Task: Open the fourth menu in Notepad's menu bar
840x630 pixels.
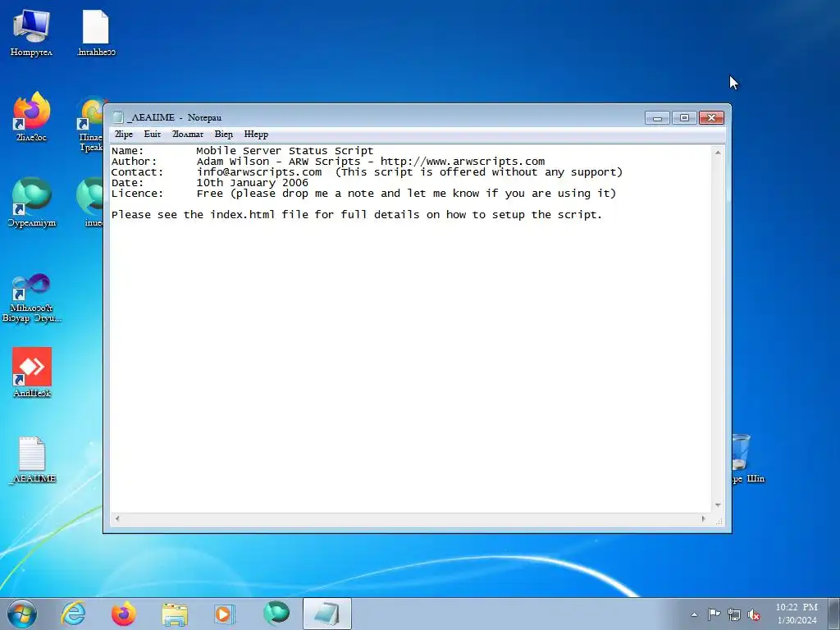Action: tap(223, 134)
